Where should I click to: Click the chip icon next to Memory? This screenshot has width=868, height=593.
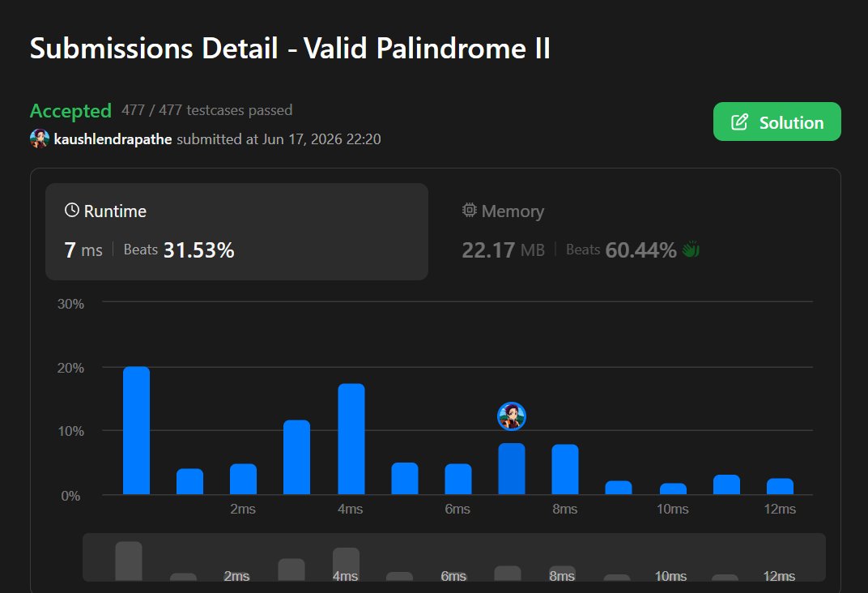tap(470, 210)
